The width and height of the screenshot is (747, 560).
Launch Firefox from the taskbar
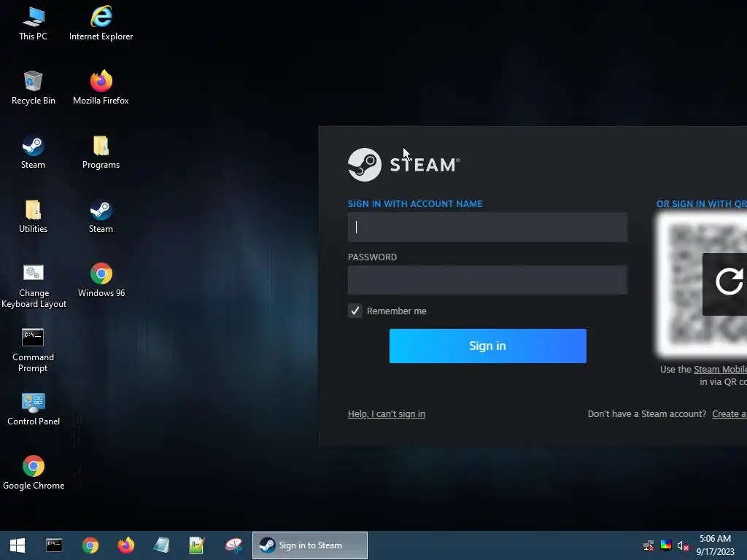point(125,545)
